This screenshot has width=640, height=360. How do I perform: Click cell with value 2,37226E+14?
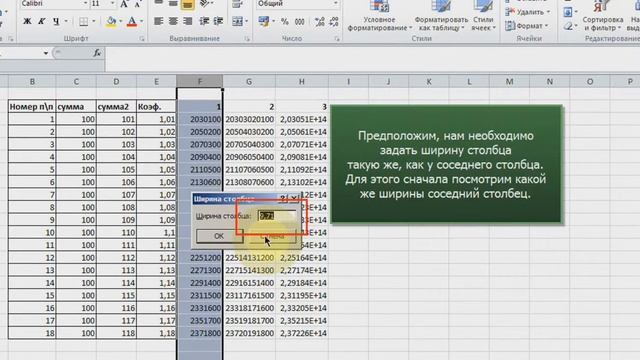(302, 333)
